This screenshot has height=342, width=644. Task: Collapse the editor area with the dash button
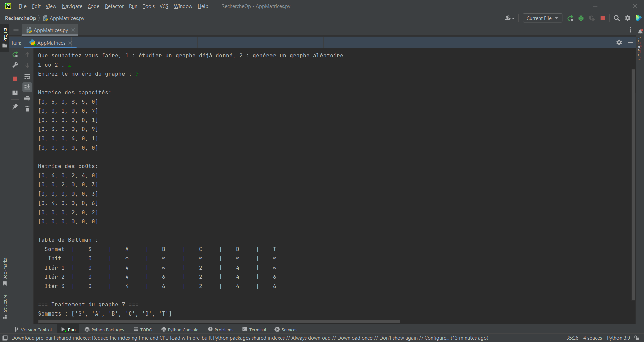[16, 30]
